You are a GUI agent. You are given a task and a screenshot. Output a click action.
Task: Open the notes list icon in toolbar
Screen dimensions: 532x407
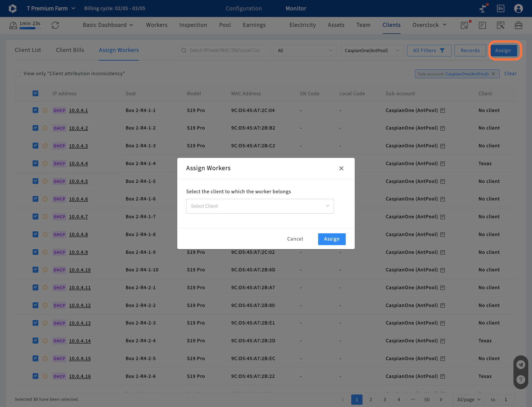(x=482, y=25)
